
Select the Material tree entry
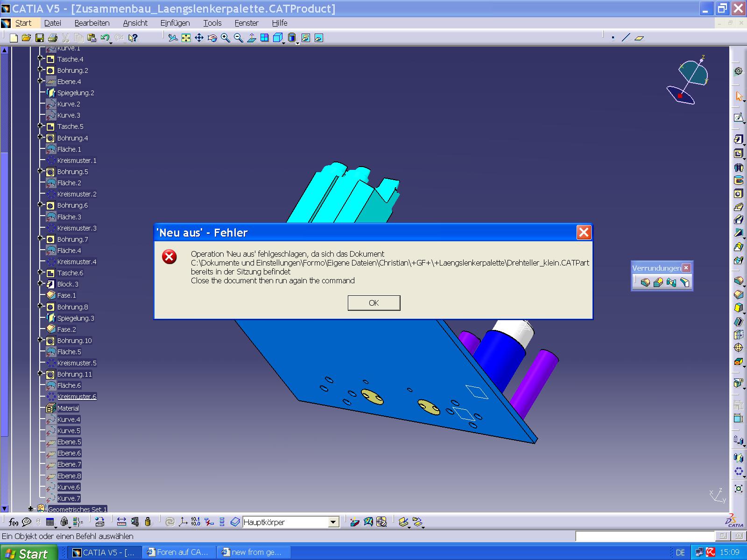coord(68,408)
